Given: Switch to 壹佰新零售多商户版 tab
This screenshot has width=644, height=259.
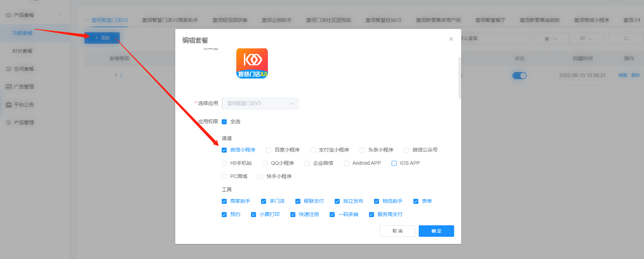Looking at the screenshot, I should (438, 20).
